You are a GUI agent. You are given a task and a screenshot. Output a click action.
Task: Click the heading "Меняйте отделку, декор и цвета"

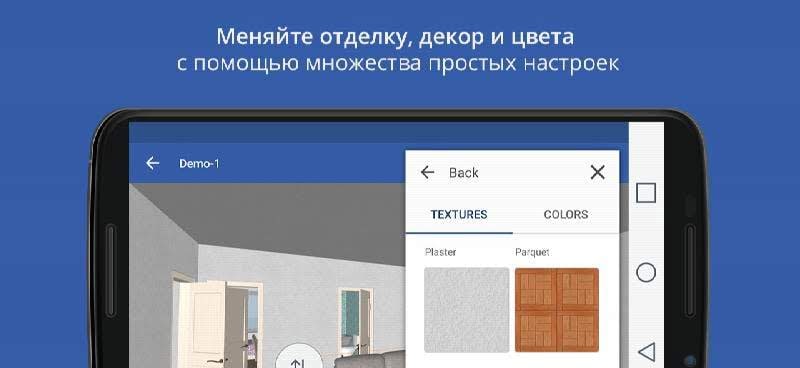395,37
